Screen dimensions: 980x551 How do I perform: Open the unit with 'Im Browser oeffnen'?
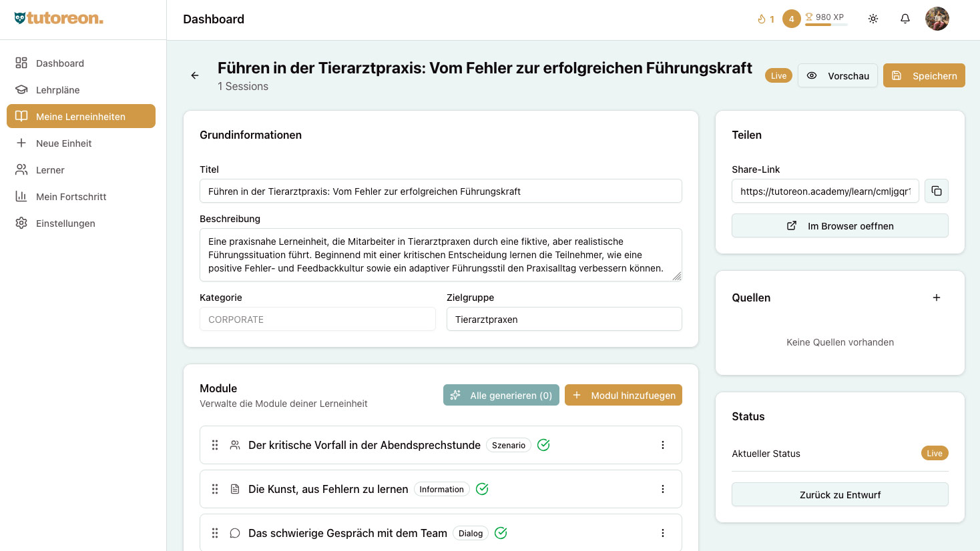(x=839, y=225)
